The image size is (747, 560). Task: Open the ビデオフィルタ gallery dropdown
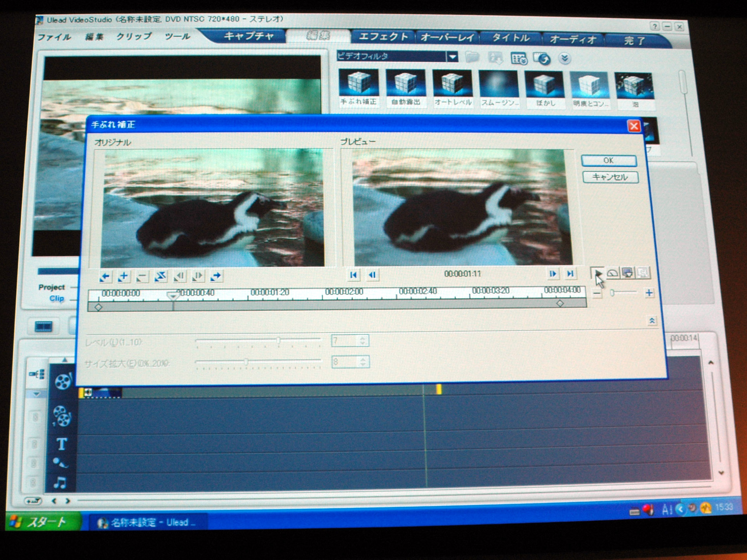[452, 57]
